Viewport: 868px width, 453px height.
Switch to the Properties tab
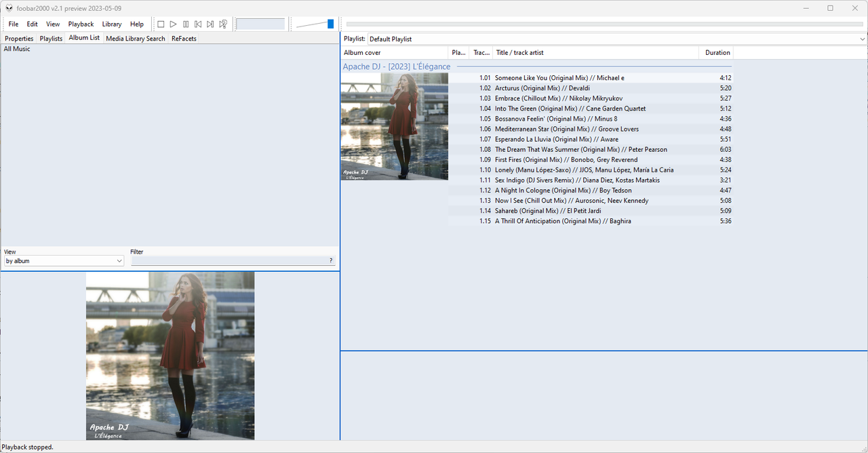[x=19, y=39]
